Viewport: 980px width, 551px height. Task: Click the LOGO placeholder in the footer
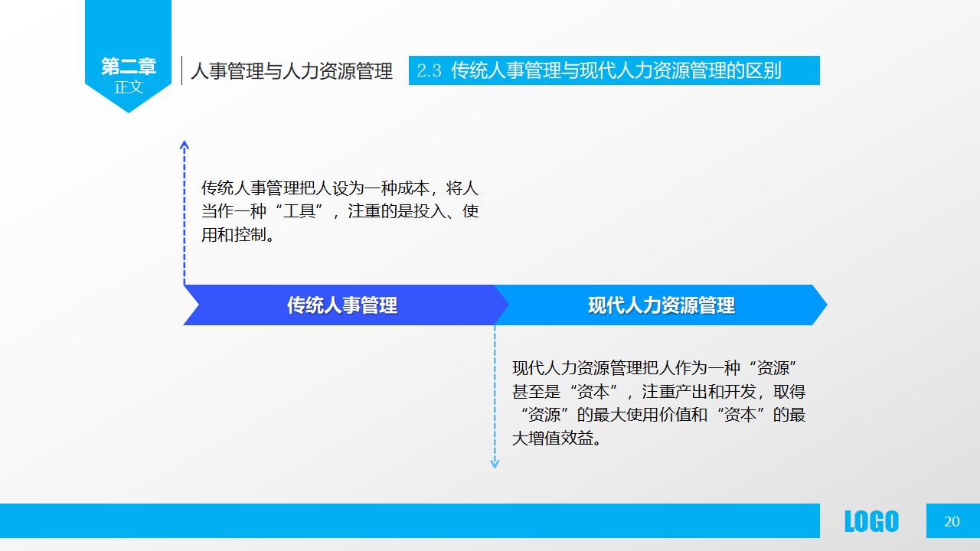pyautogui.click(x=871, y=521)
